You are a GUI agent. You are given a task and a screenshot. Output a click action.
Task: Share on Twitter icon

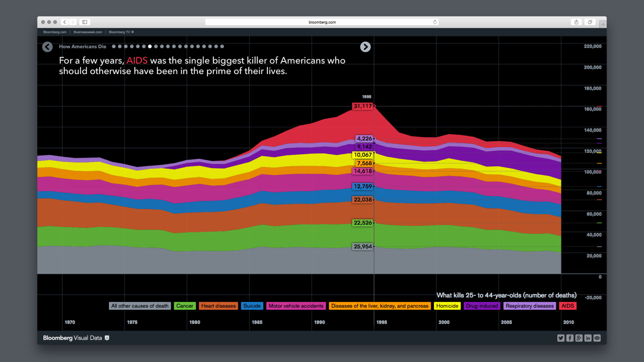click(x=561, y=338)
